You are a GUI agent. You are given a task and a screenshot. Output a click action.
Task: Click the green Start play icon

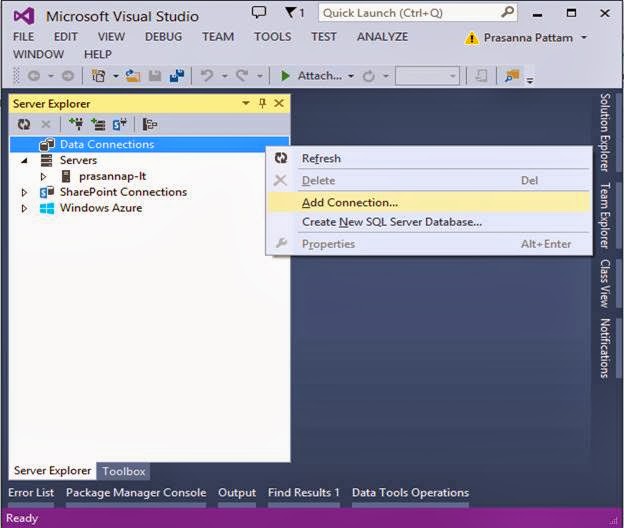(x=285, y=75)
